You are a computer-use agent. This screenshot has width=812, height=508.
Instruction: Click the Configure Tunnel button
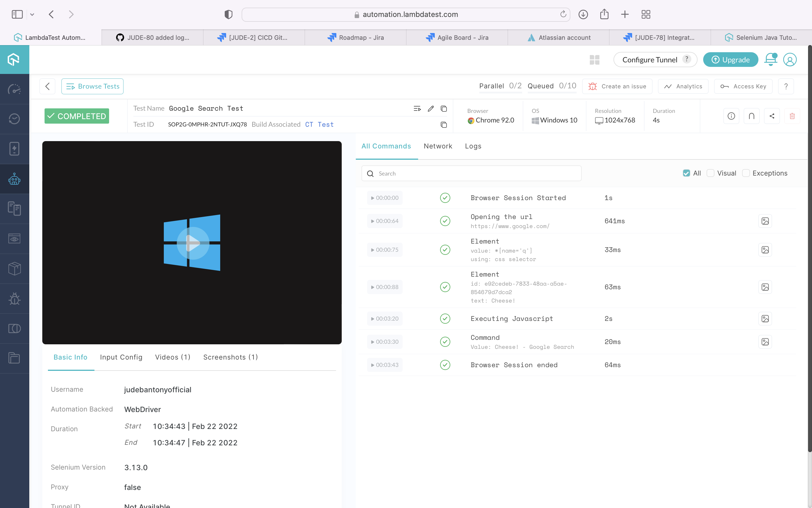click(655, 60)
